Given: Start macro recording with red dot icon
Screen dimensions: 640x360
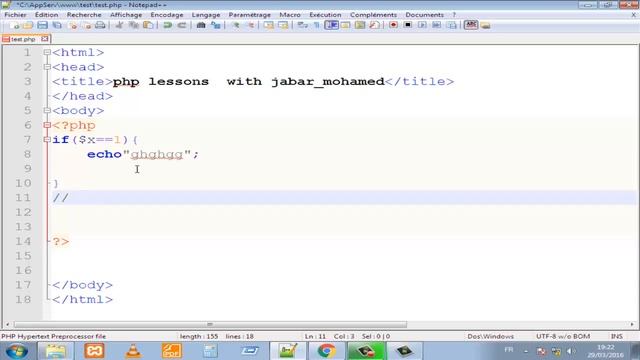Looking at the screenshot, I should coord(393,25).
